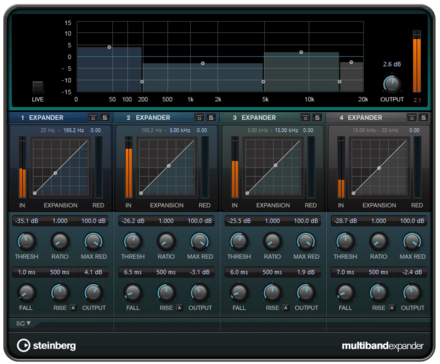The width and height of the screenshot is (440, 364).
Task: Click crossover handle near 15k frequency
Action: (x=339, y=82)
